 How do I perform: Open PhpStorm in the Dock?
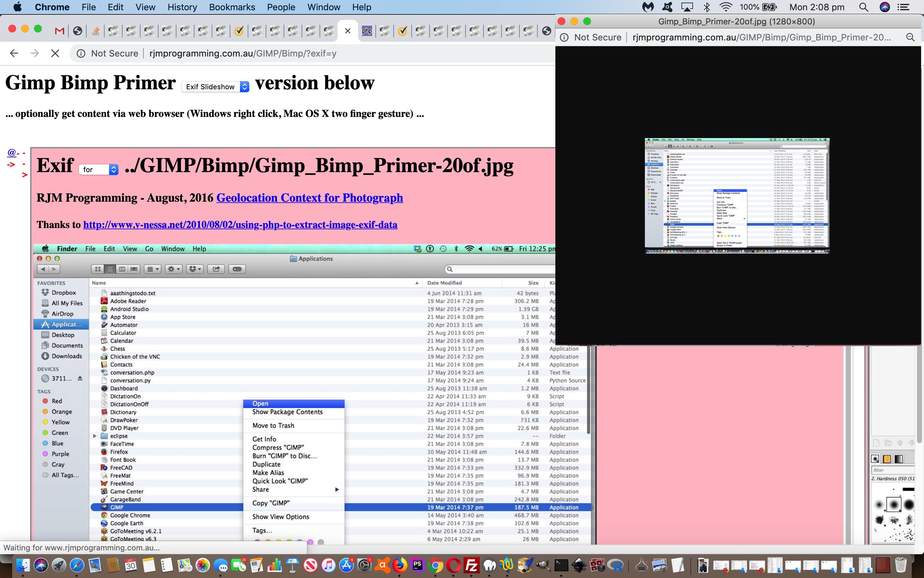click(418, 565)
